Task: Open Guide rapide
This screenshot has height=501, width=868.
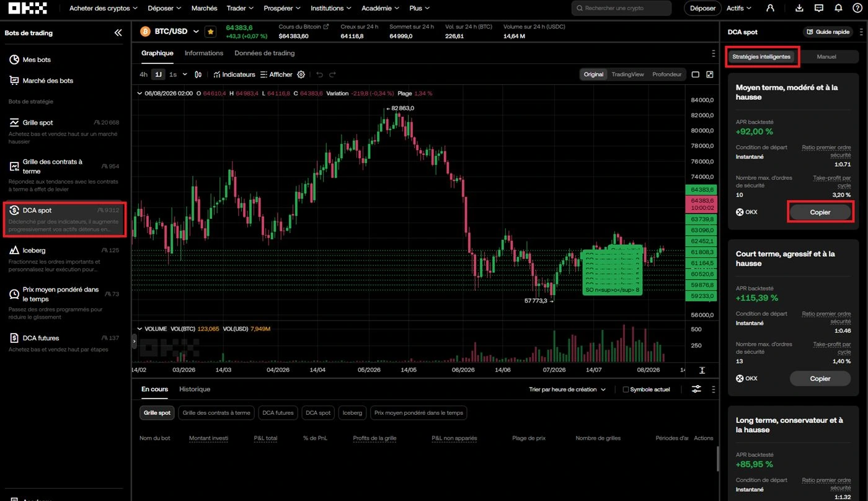Action: click(828, 32)
